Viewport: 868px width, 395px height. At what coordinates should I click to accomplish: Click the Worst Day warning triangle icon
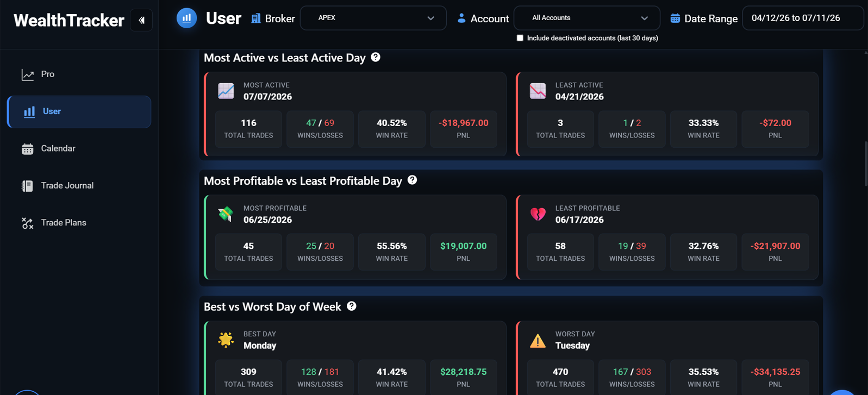point(538,340)
